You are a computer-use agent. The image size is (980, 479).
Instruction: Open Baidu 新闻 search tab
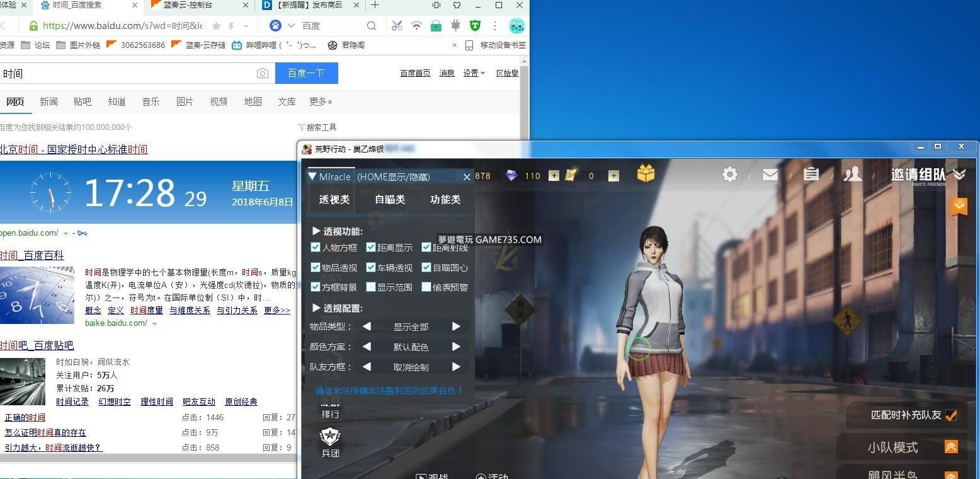[x=48, y=101]
